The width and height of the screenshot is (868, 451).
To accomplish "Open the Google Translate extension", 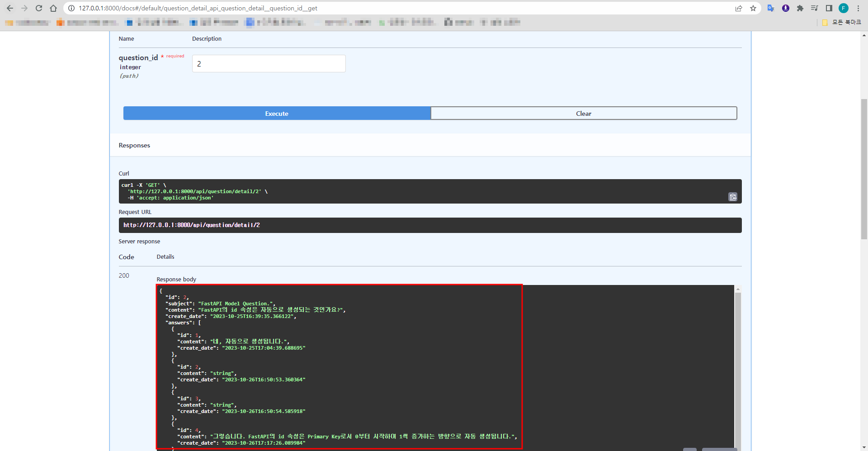I will pyautogui.click(x=771, y=8).
